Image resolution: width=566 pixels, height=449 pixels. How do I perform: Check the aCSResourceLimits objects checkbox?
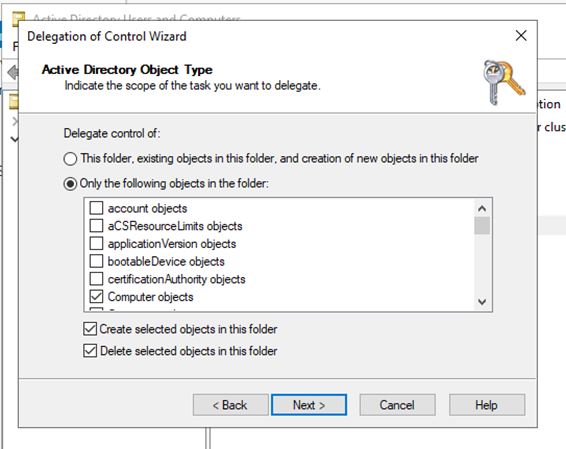pyautogui.click(x=96, y=226)
